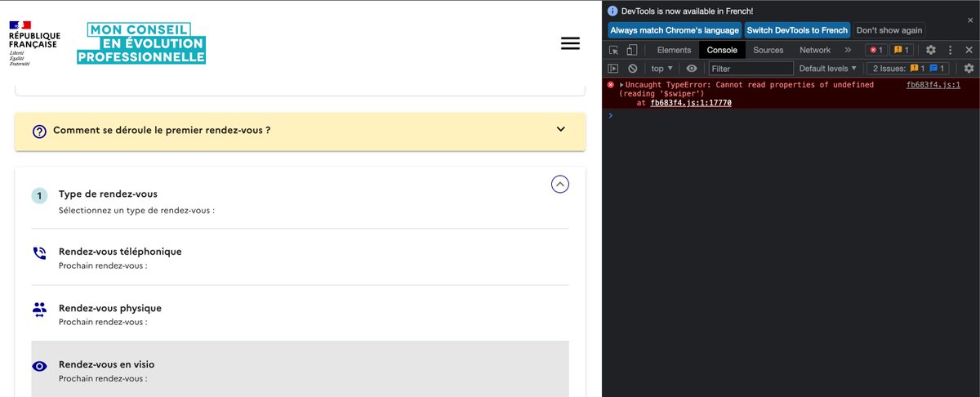This screenshot has height=397, width=980.
Task: Collapse the 'Type de rendez-vous' section with the circled chevron
Action: [560, 185]
